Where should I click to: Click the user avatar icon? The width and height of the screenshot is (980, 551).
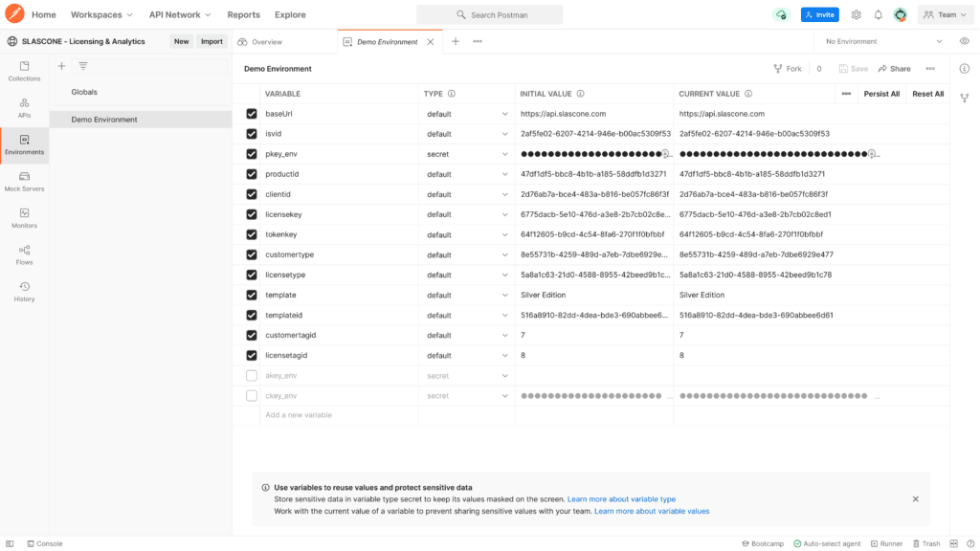click(x=900, y=14)
